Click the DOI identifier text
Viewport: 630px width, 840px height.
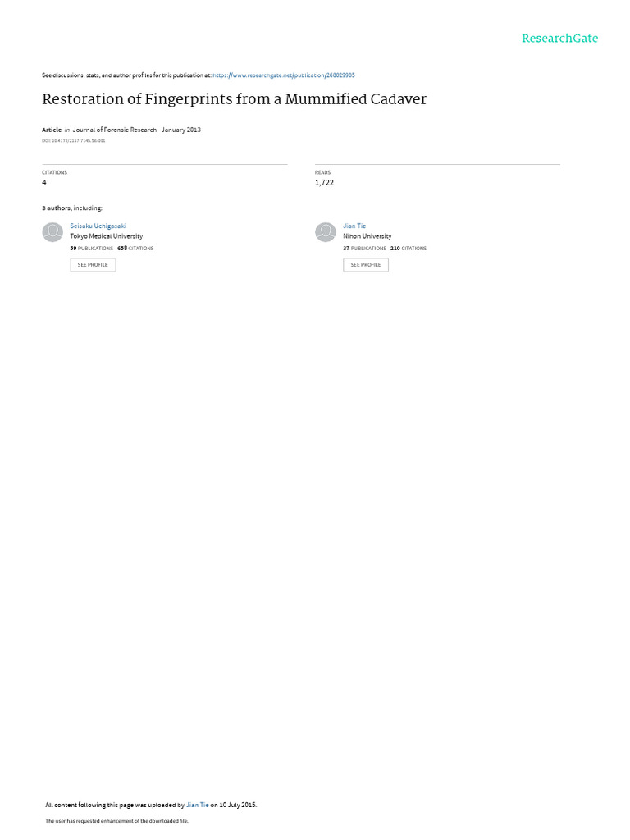coord(73,141)
